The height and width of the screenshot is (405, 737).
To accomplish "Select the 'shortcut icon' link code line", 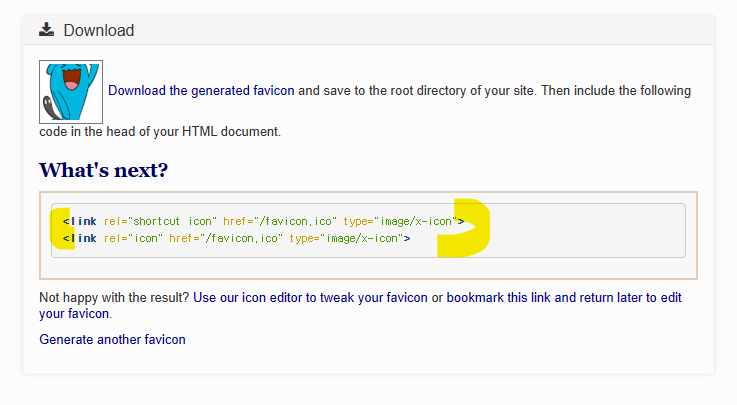I will [x=263, y=221].
